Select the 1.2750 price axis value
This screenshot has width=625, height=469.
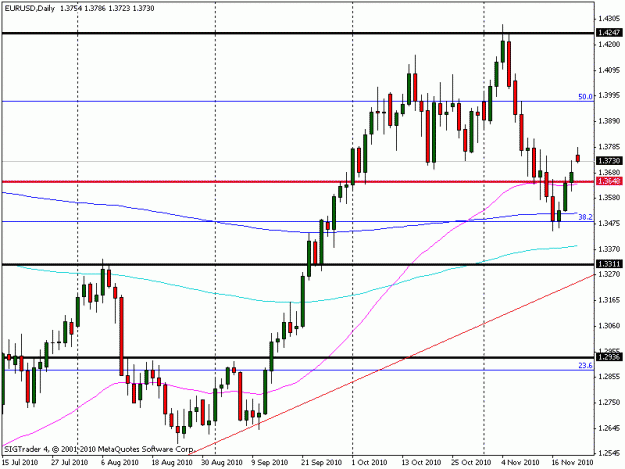tap(609, 402)
